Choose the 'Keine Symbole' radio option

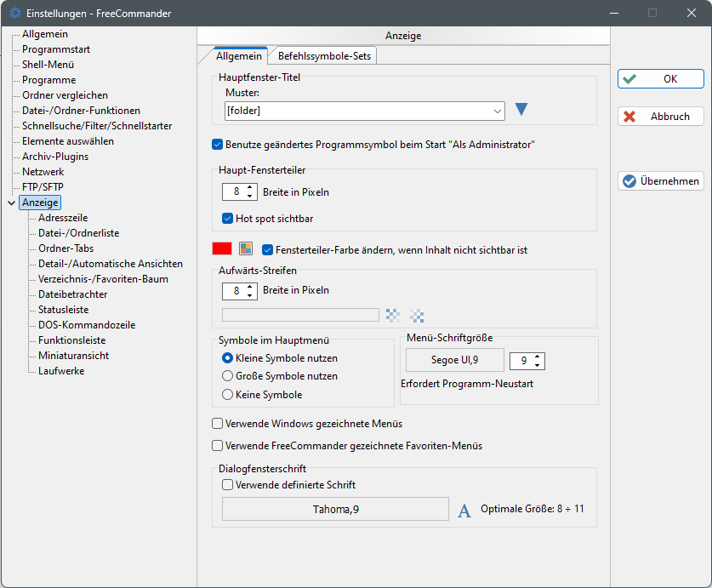point(228,395)
